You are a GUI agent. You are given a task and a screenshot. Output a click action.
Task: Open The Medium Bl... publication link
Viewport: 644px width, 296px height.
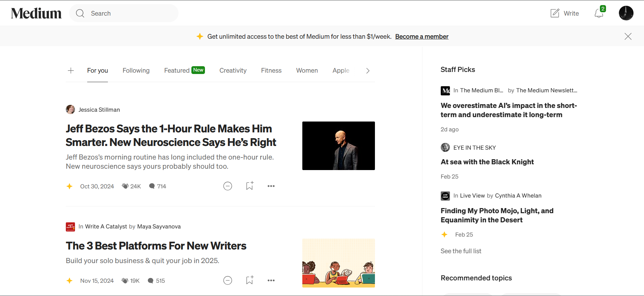click(x=481, y=90)
